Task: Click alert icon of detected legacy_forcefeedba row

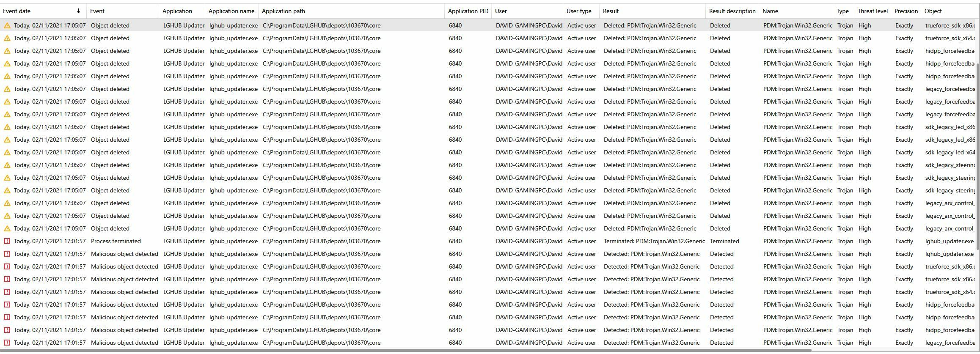Action: pyautogui.click(x=7, y=343)
